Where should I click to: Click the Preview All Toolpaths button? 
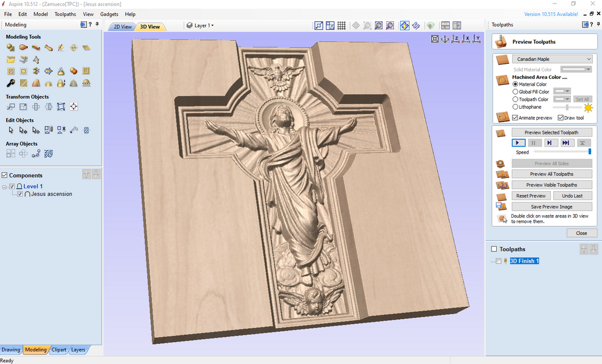pos(552,174)
